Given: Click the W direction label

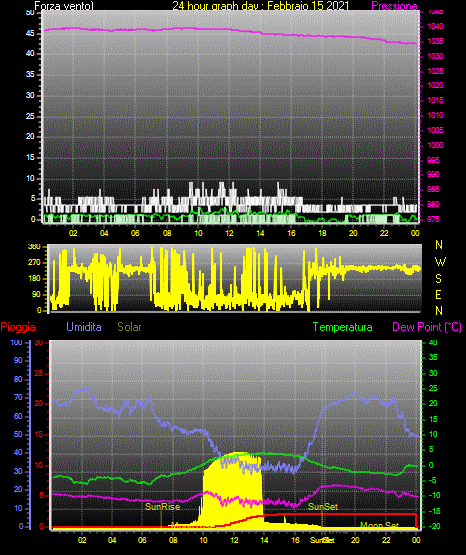Looking at the screenshot, I should click(440, 262).
